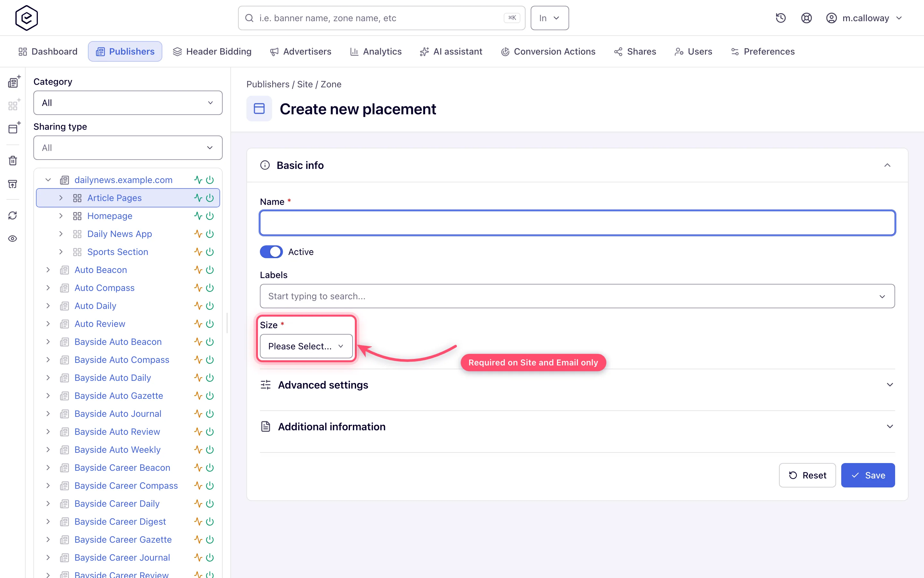This screenshot has width=924, height=578.
Task: Expand the Additional information section
Action: (x=577, y=427)
